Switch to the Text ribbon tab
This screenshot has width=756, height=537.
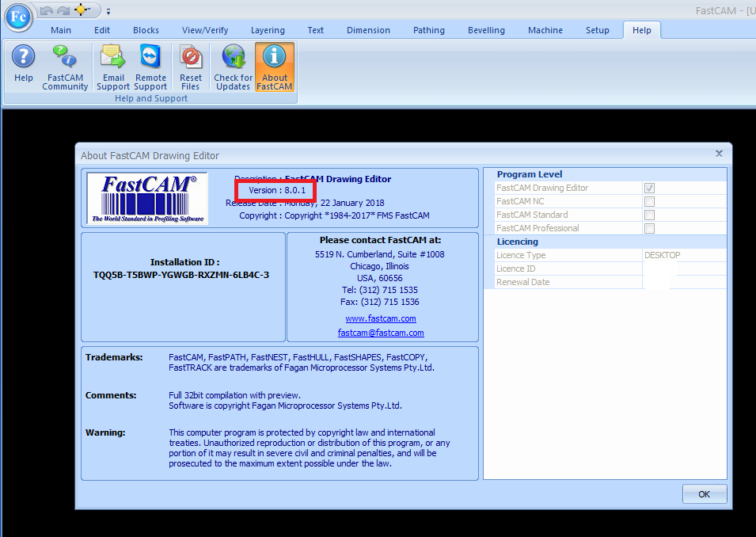click(315, 30)
